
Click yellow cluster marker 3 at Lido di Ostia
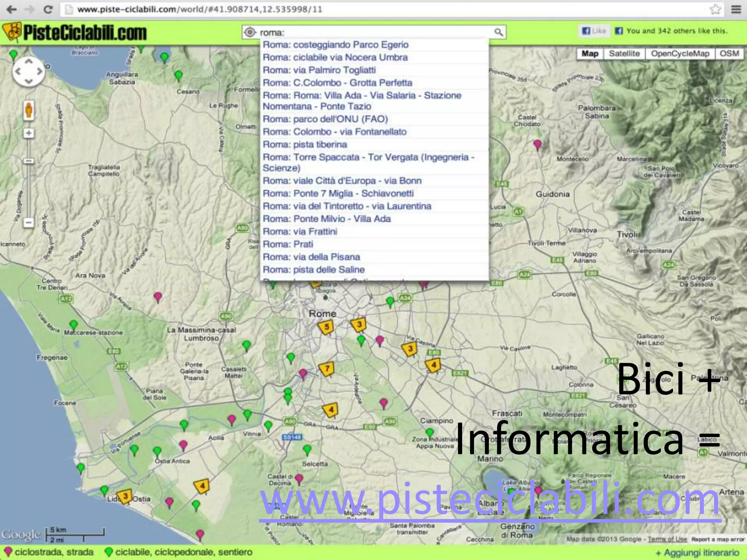pos(125,496)
